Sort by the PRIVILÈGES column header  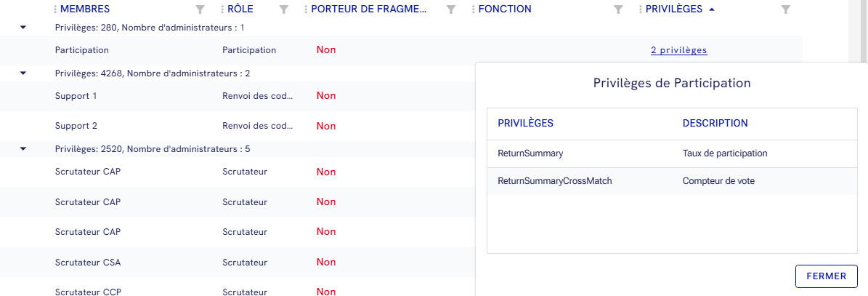coord(673,9)
